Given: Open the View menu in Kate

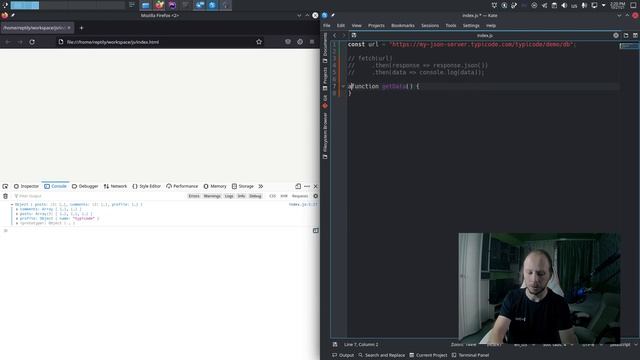Looking at the screenshot, I should pyautogui.click(x=356, y=25).
